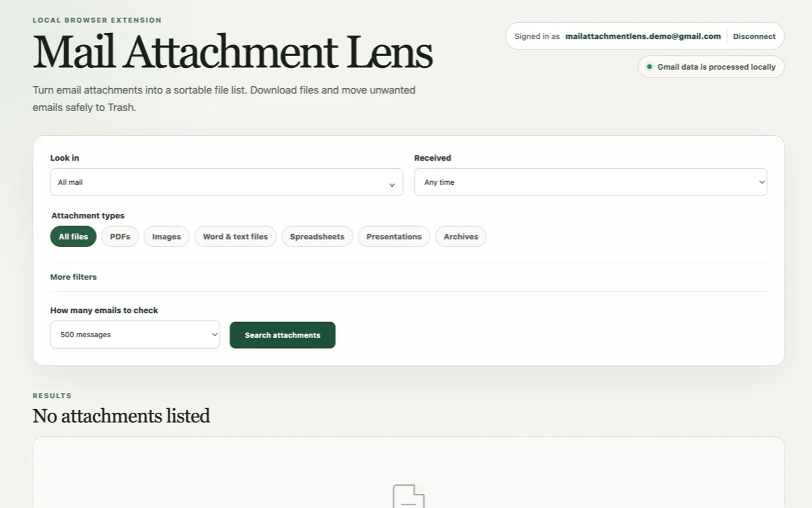Open the Look in dropdown
The height and width of the screenshot is (508, 812).
tap(226, 182)
